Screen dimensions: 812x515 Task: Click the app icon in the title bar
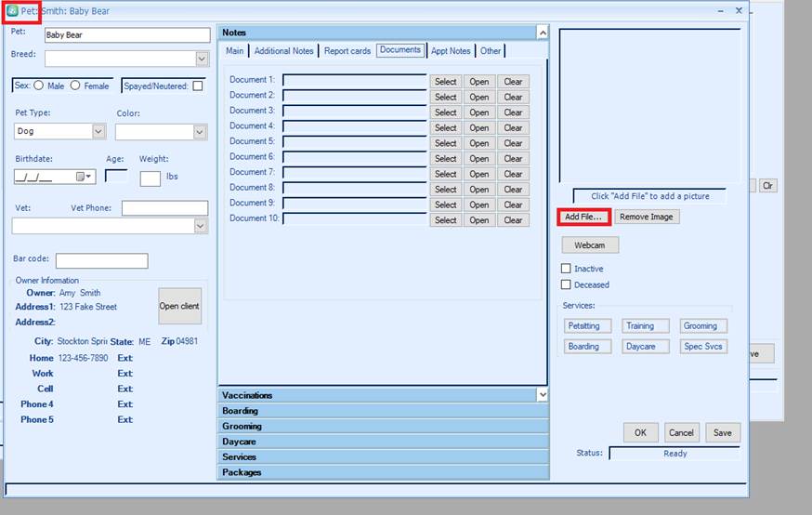[13, 11]
